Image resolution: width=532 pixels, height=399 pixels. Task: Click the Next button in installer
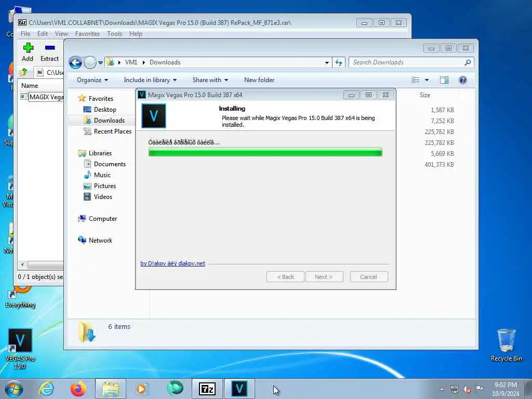(324, 277)
